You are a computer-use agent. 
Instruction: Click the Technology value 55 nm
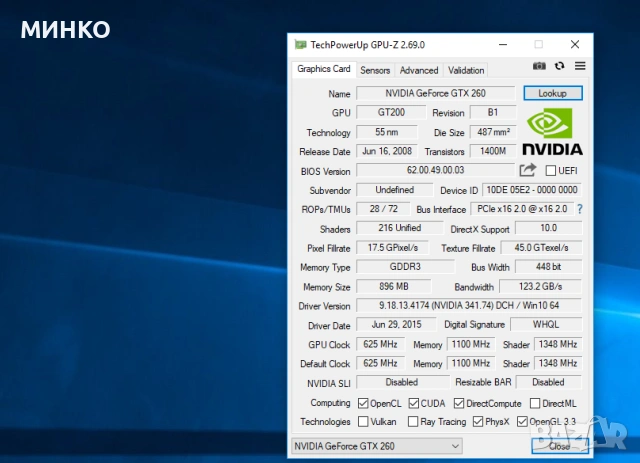387,132
